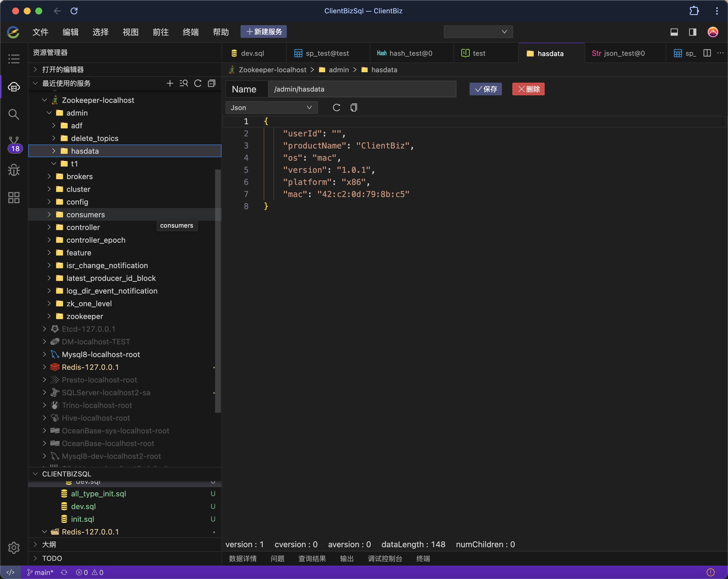Image resolution: width=728 pixels, height=579 pixels.
Task: Split the editor with split icon
Action: click(x=707, y=53)
